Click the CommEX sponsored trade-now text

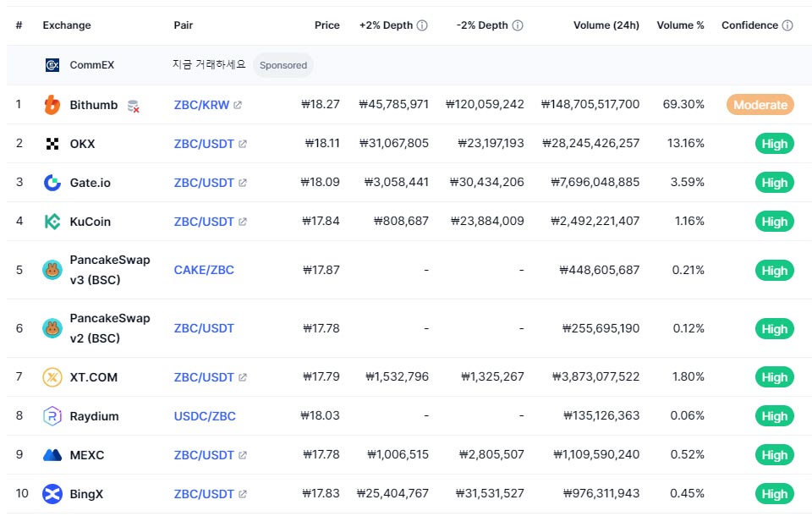pos(209,64)
